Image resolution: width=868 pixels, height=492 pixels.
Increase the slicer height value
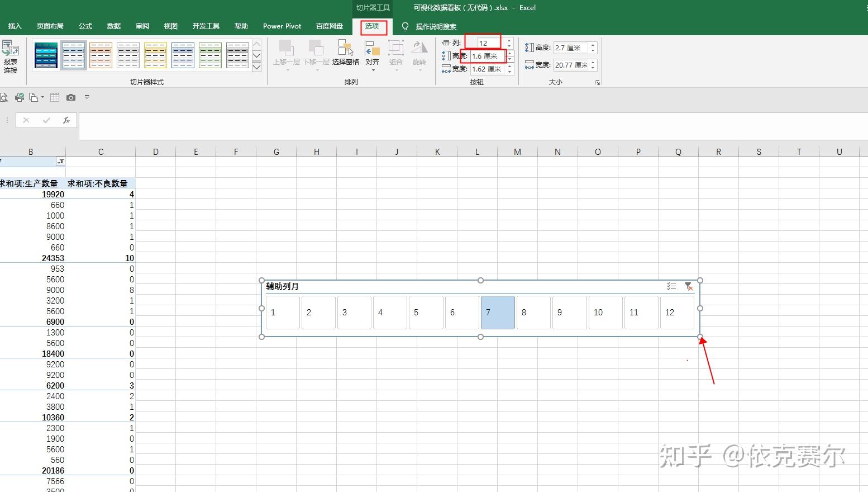tap(593, 45)
